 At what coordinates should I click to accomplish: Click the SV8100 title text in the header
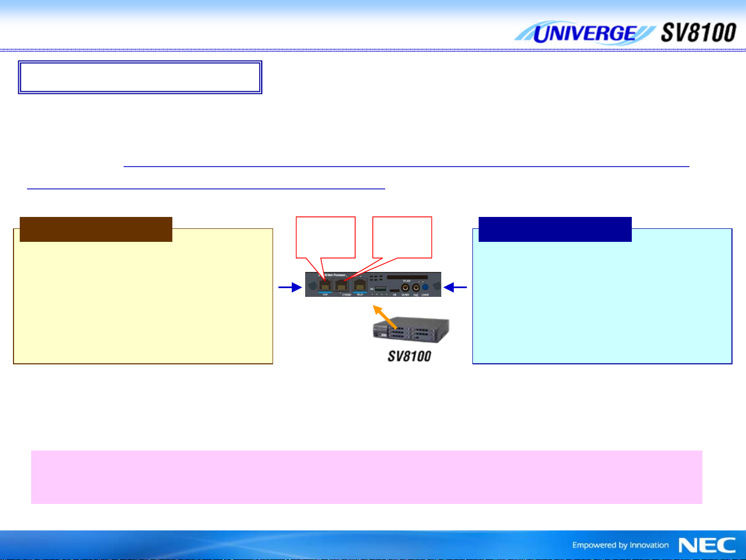pos(698,33)
